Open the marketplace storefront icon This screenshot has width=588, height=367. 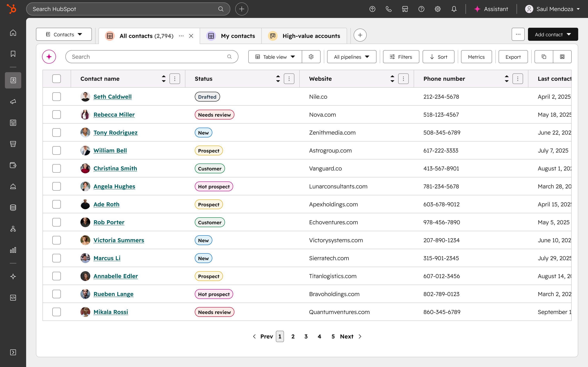[x=405, y=9]
